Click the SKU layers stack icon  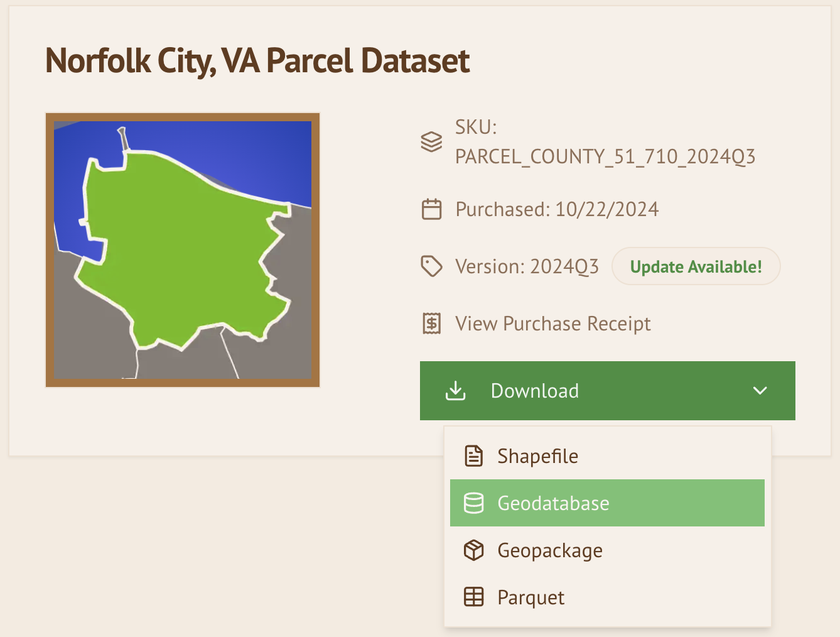pyautogui.click(x=431, y=142)
